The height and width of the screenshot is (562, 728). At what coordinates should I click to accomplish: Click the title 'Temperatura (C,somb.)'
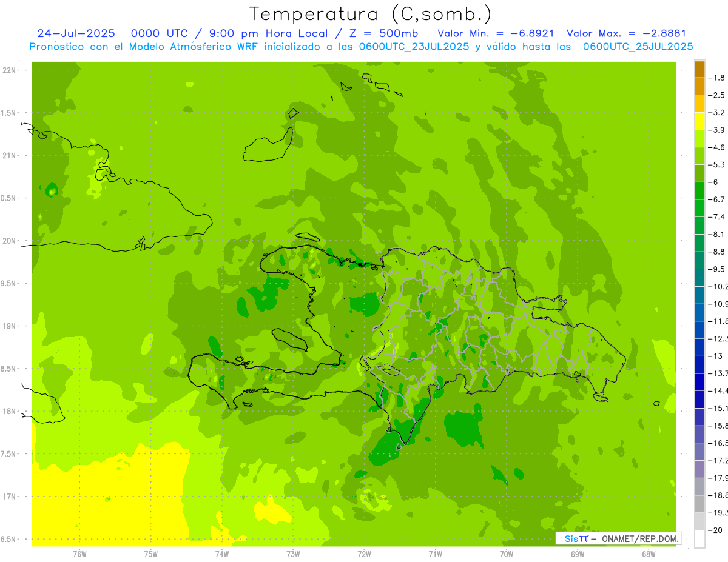[x=370, y=14]
